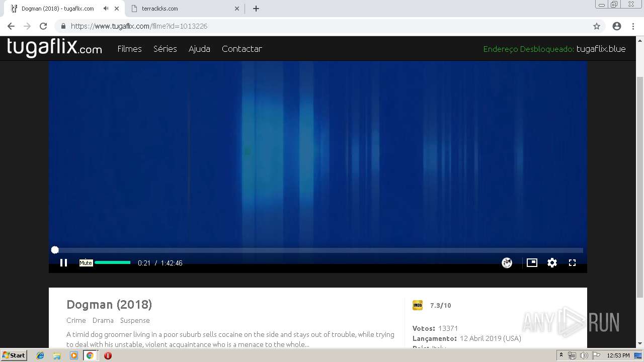Open video settings gear
The width and height of the screenshot is (644, 362).
coord(552,262)
